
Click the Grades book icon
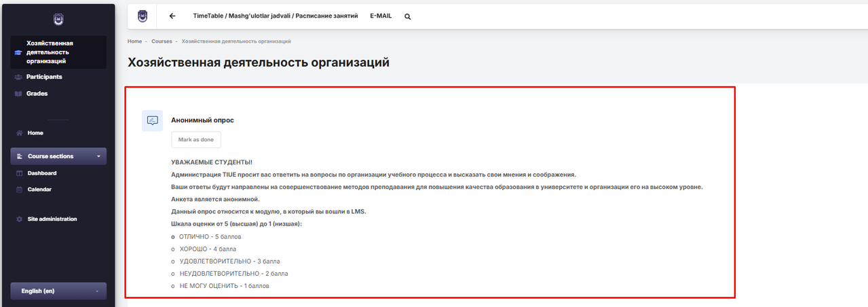click(x=18, y=94)
